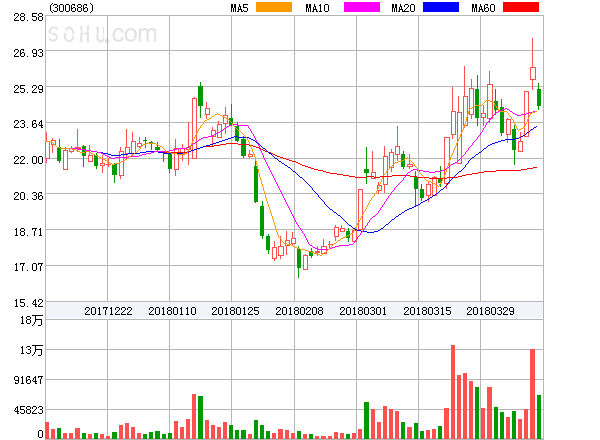Screen dimensions: 600x440
Task: Click the 45823 volume axis label
Action: (x=29, y=410)
